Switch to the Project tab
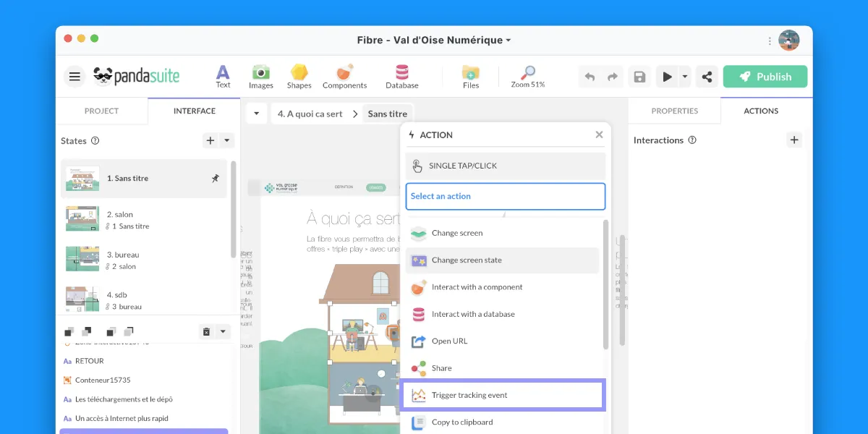The height and width of the screenshot is (434, 868). (x=101, y=111)
